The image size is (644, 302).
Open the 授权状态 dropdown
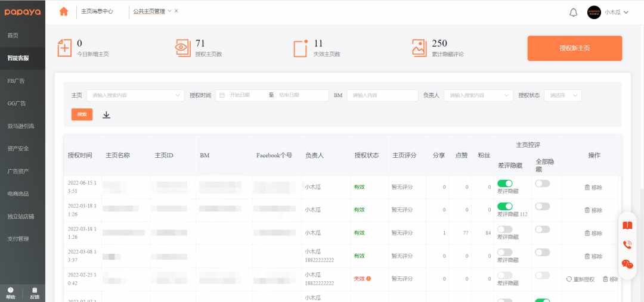tap(563, 95)
